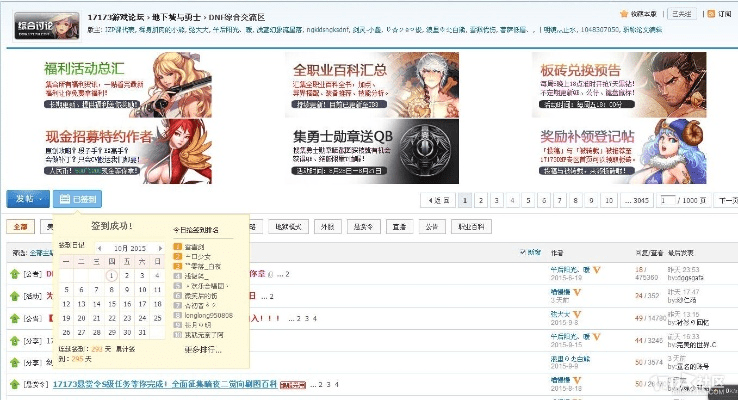This screenshot has height=400, width=738.
Task: Click green pinned icon of the [活动] thread
Action: (15, 296)
